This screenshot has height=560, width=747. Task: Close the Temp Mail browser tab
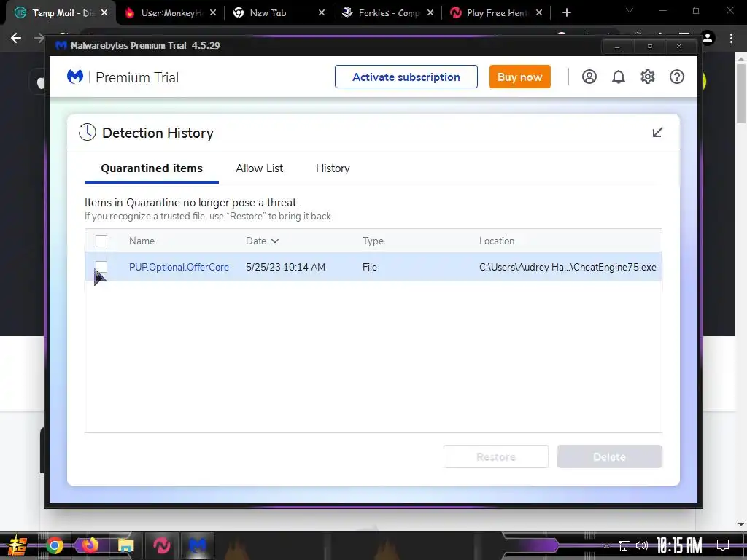104,13
